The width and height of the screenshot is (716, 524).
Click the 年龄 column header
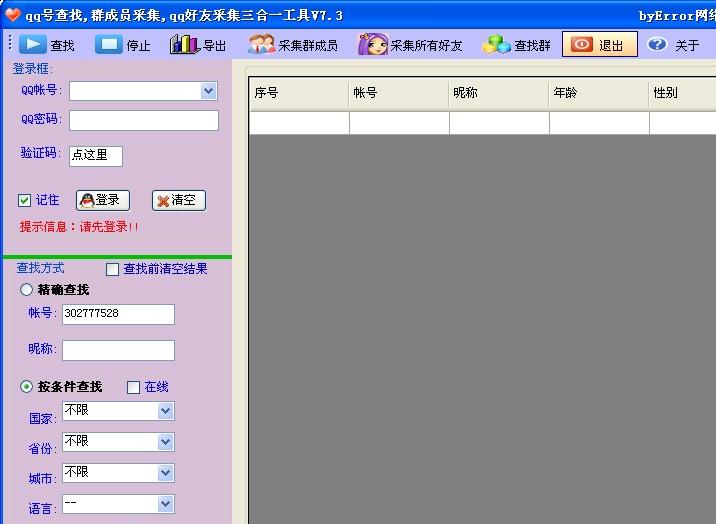(599, 93)
